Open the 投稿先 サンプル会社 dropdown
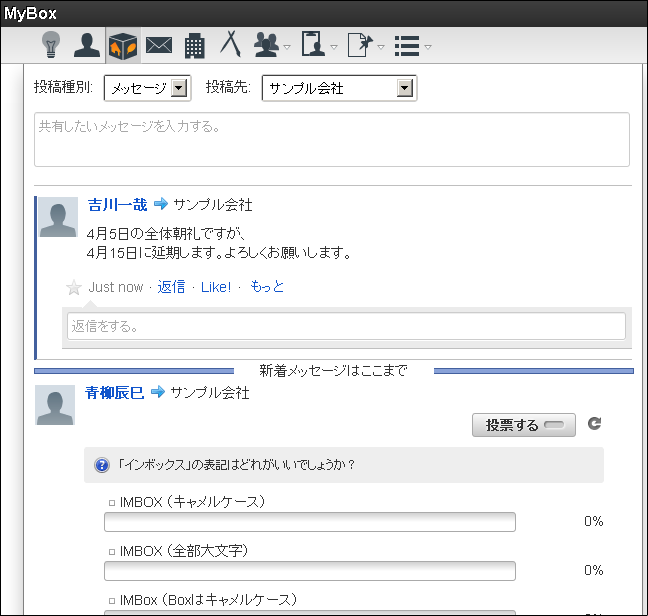This screenshot has height=616, width=648. (x=339, y=88)
